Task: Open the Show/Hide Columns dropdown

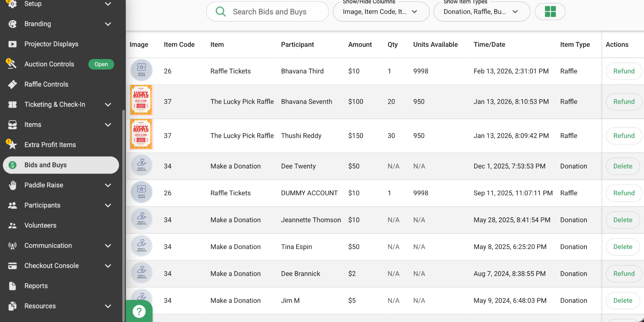Action: pos(381,12)
